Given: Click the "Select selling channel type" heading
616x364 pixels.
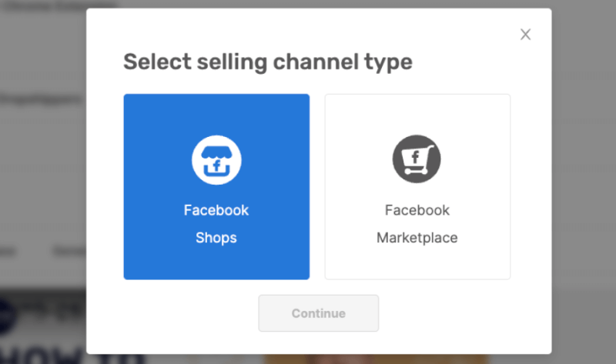Looking at the screenshot, I should pyautogui.click(x=268, y=62).
